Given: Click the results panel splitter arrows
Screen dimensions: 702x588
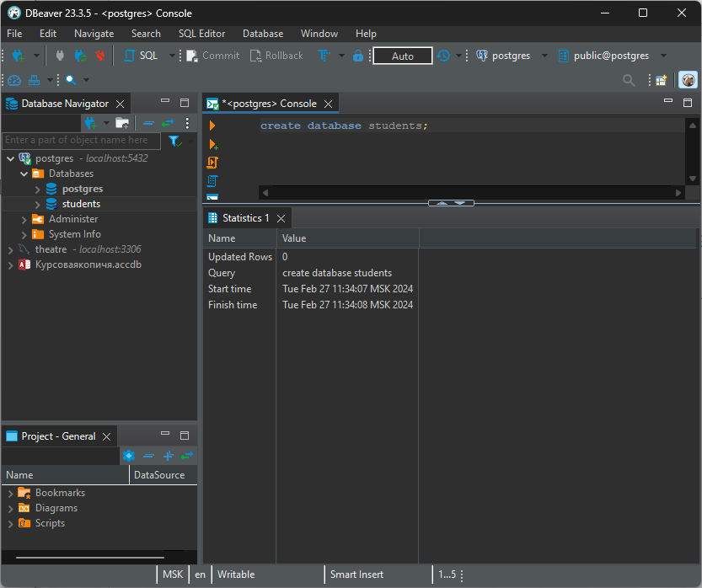Looking at the screenshot, I should tap(451, 203).
